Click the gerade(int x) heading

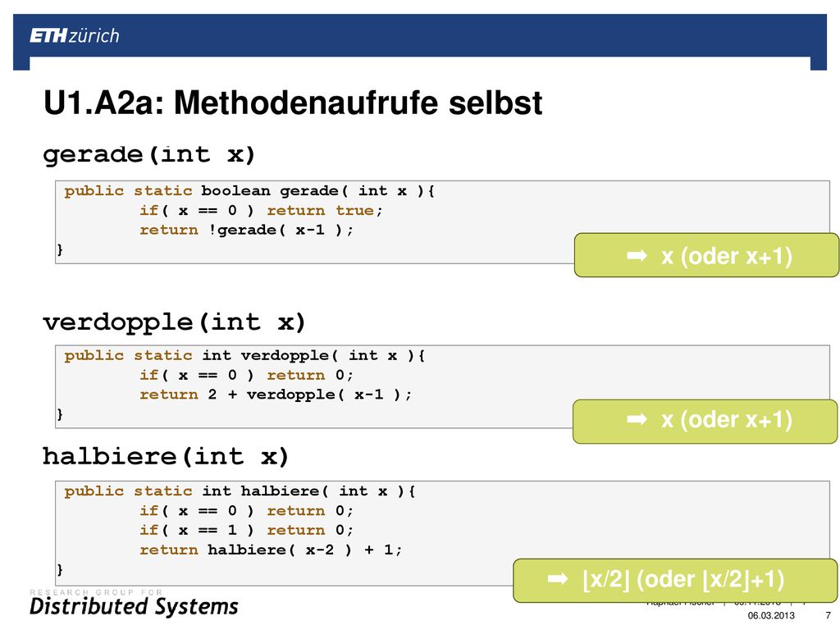coord(149,155)
